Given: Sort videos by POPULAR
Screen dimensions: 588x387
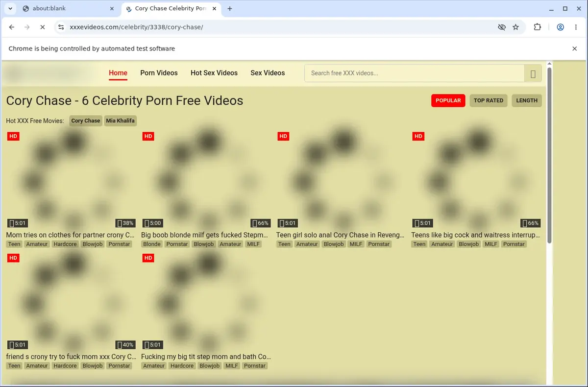Looking at the screenshot, I should coord(448,100).
